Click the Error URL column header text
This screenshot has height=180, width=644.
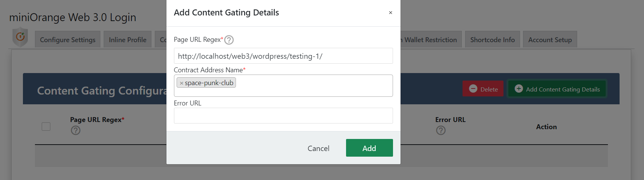pyautogui.click(x=450, y=120)
